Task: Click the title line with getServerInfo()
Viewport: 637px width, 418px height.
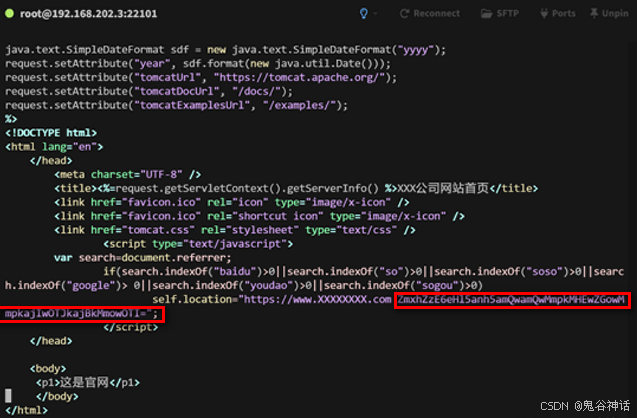Action: 296,188
